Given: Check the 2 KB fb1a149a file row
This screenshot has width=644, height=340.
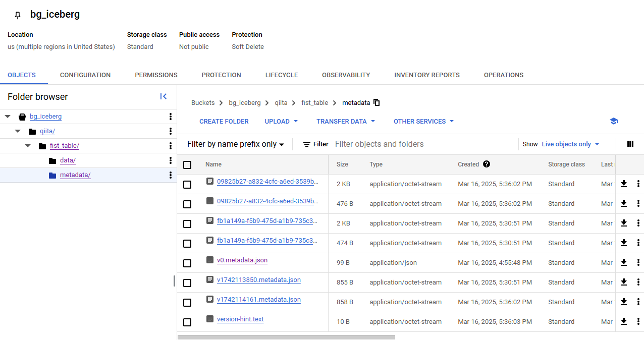Looking at the screenshot, I should pos(187,224).
